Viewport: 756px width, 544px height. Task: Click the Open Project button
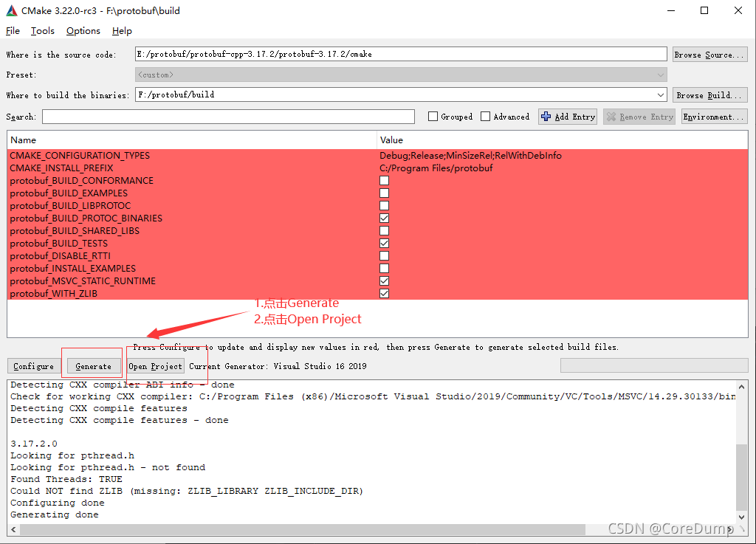tap(156, 366)
